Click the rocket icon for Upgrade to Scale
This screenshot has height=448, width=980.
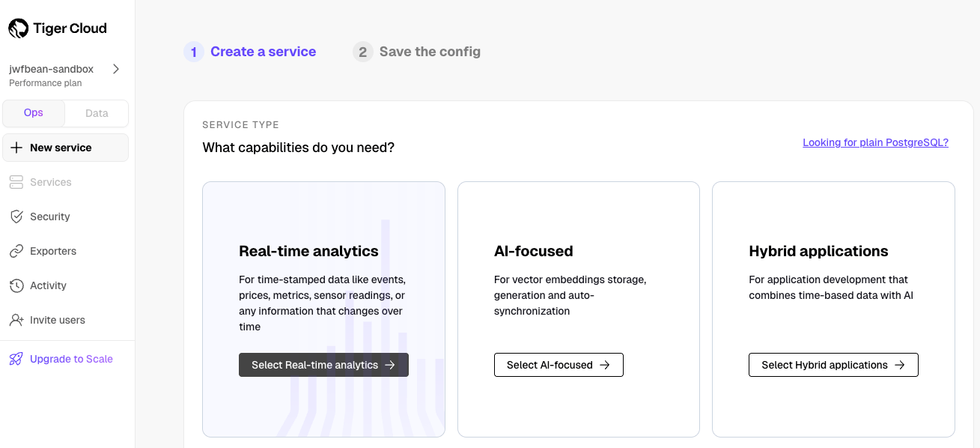coord(16,359)
